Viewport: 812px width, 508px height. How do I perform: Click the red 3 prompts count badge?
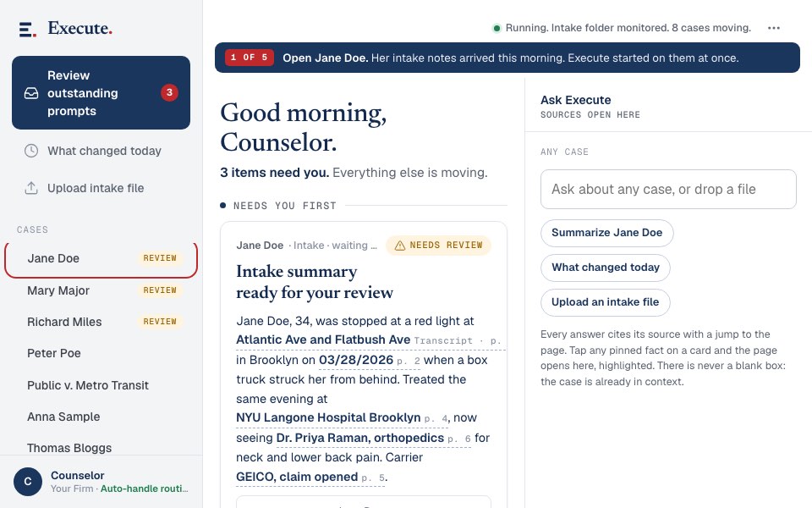click(169, 93)
